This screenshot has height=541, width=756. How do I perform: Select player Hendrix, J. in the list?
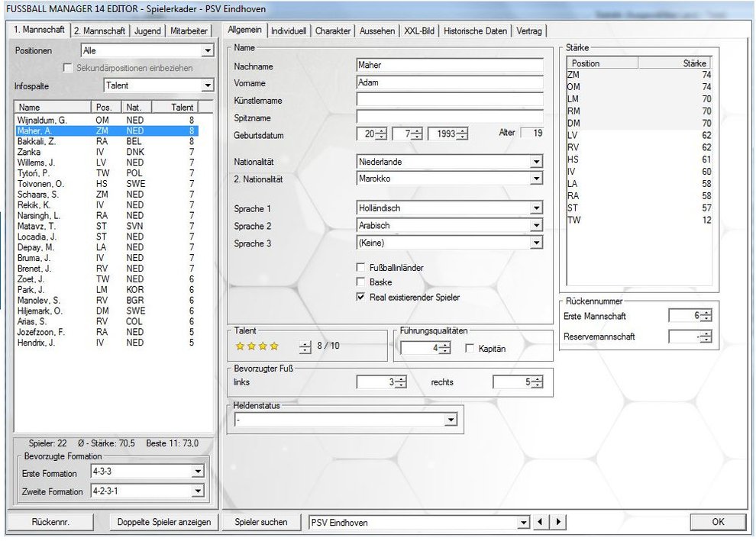[107, 343]
